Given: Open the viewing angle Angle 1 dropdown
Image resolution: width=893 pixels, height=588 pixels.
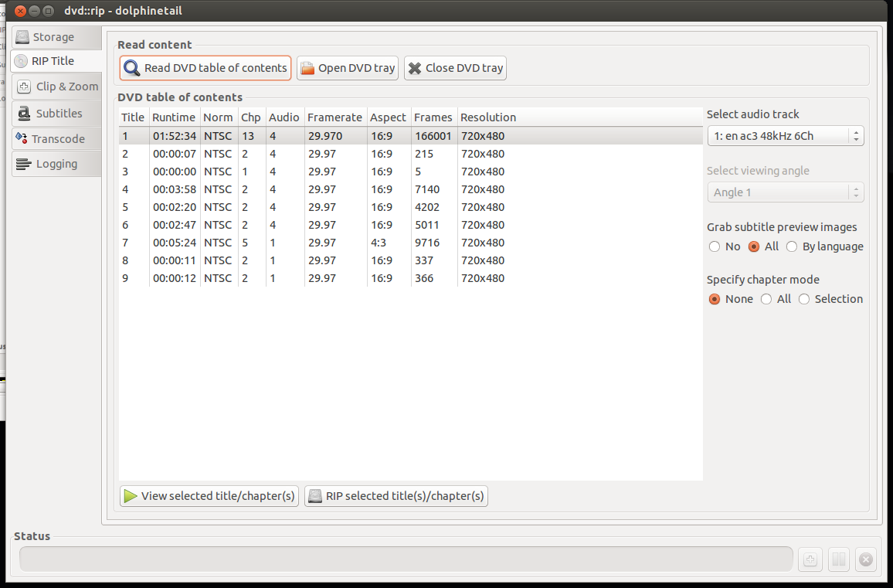Looking at the screenshot, I should pyautogui.click(x=785, y=192).
